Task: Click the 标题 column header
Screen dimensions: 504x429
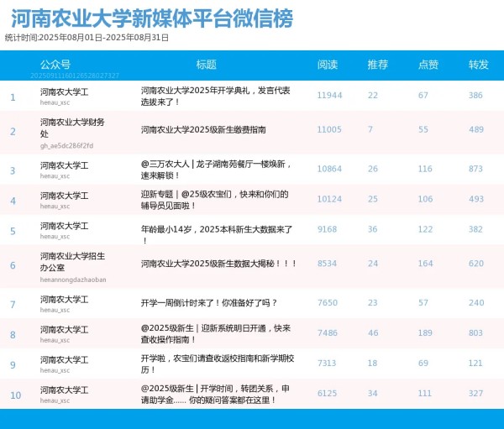Action: tap(207, 65)
